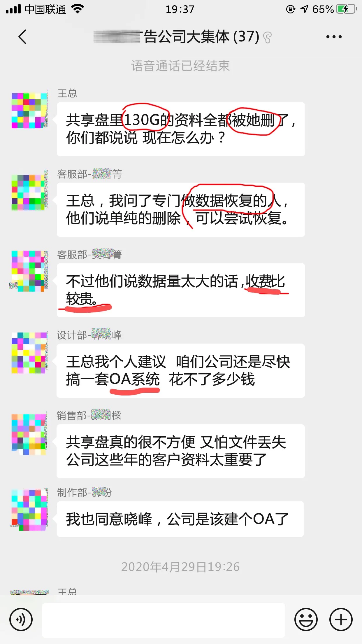Tap the message text input field

(x=163, y=620)
